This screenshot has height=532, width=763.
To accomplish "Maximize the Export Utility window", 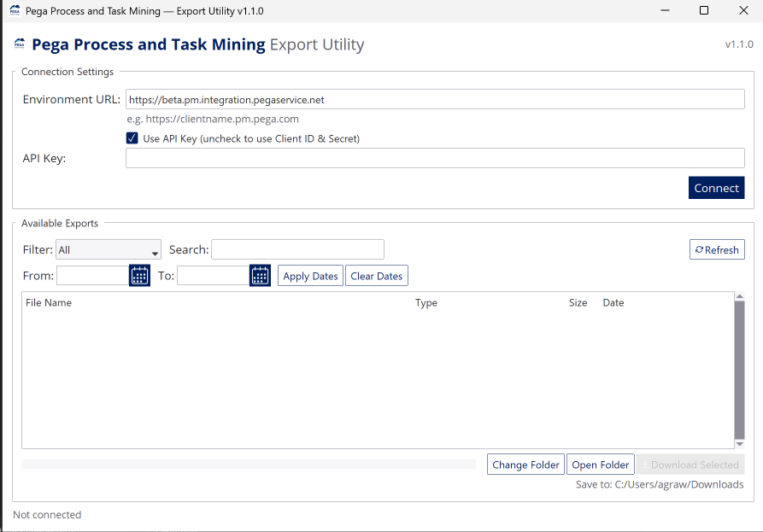I will coord(704,10).
